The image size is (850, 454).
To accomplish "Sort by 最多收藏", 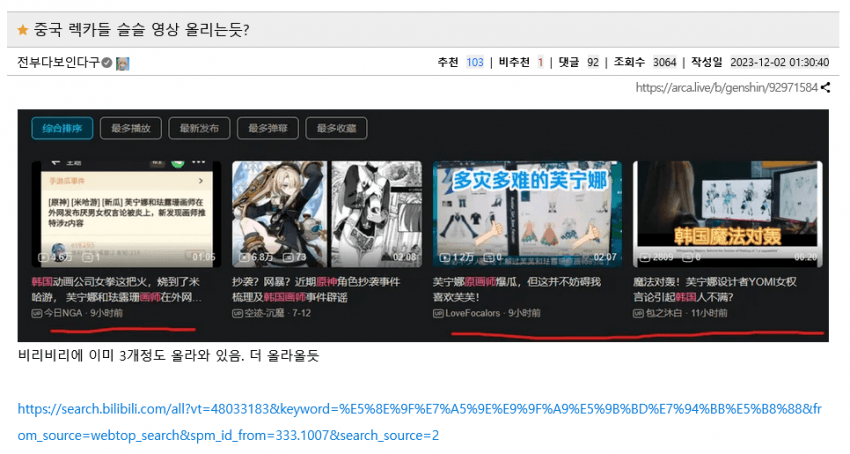I will (336, 128).
